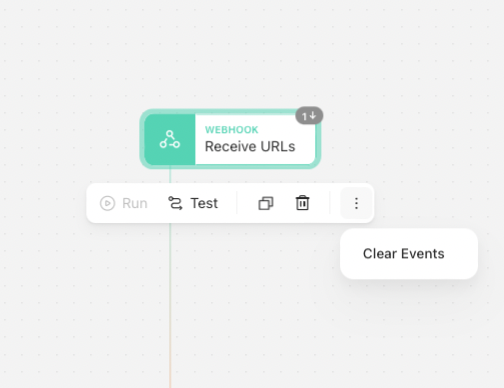The width and height of the screenshot is (504, 388).
Task: Choose Clear Events from the menu
Action: click(x=404, y=254)
